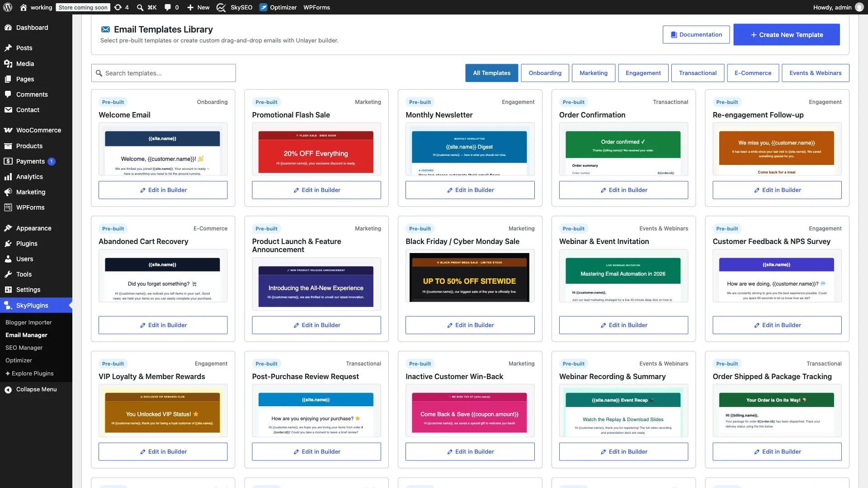
Task: Edit Black Friday sale template in Builder
Action: point(470,325)
